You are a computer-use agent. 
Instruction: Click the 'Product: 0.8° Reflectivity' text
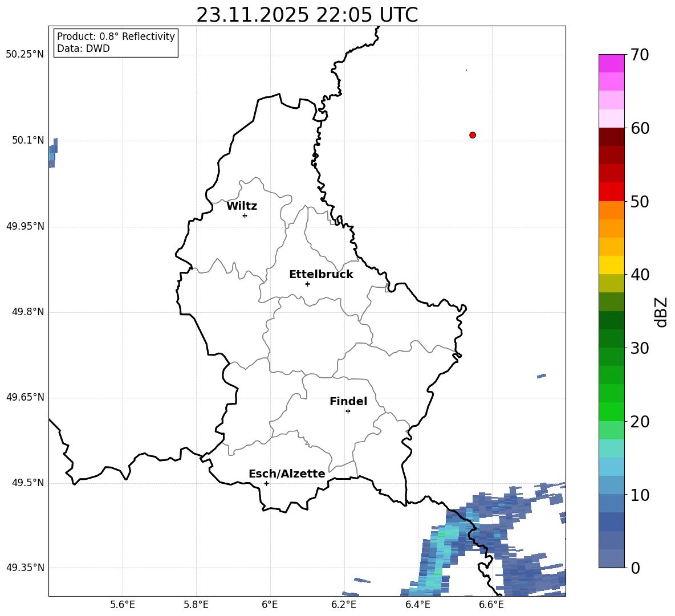tap(116, 36)
